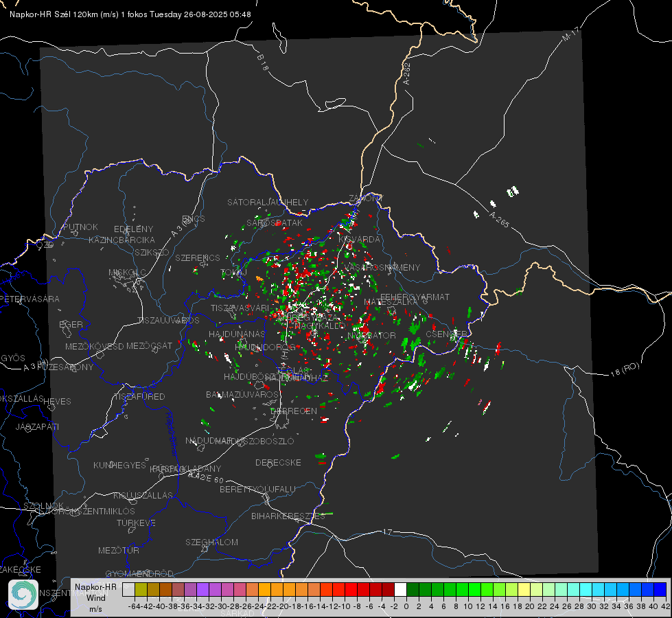The height and width of the screenshot is (618, 672).
Task: Click the BIHARKERESZTES city label
Action: tap(288, 516)
